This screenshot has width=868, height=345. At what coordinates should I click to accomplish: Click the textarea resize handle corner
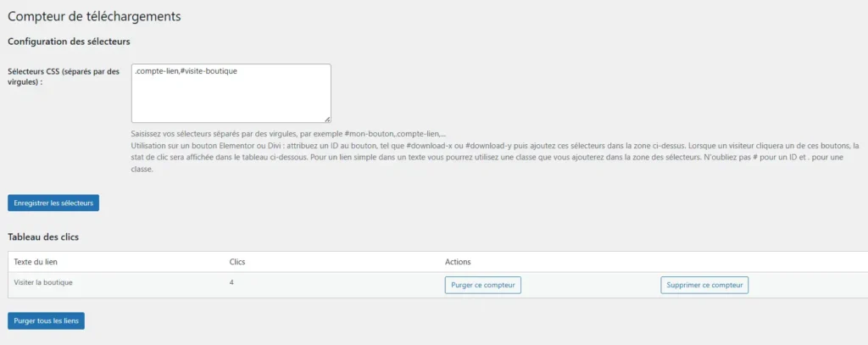pos(327,119)
